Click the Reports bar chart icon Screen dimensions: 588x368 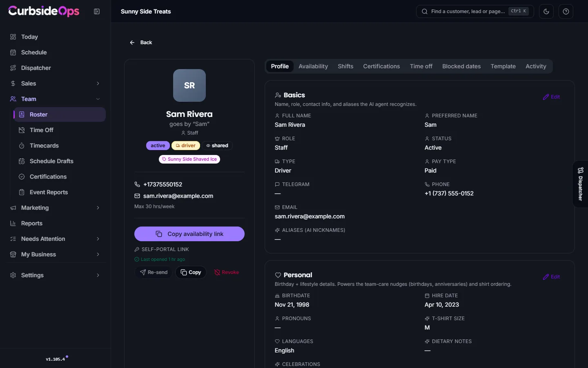click(13, 223)
